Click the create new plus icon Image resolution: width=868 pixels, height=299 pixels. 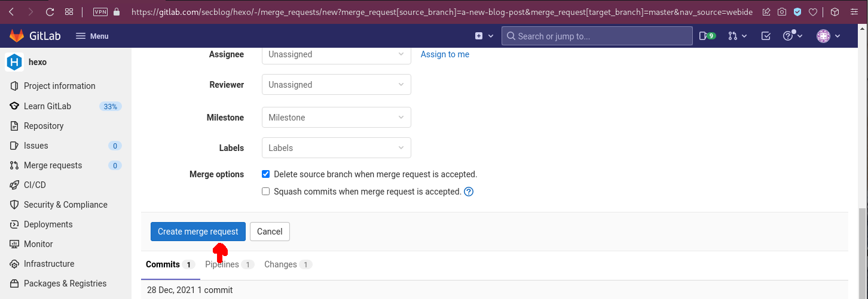pyautogui.click(x=479, y=36)
